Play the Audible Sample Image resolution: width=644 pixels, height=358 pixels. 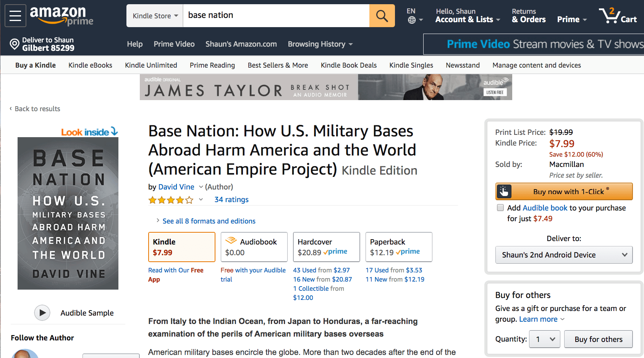(x=42, y=313)
